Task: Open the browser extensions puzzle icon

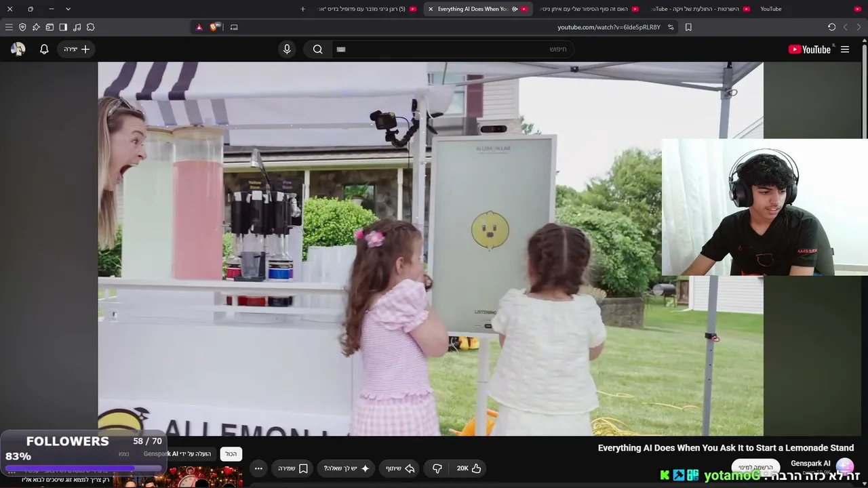Action: point(90,27)
